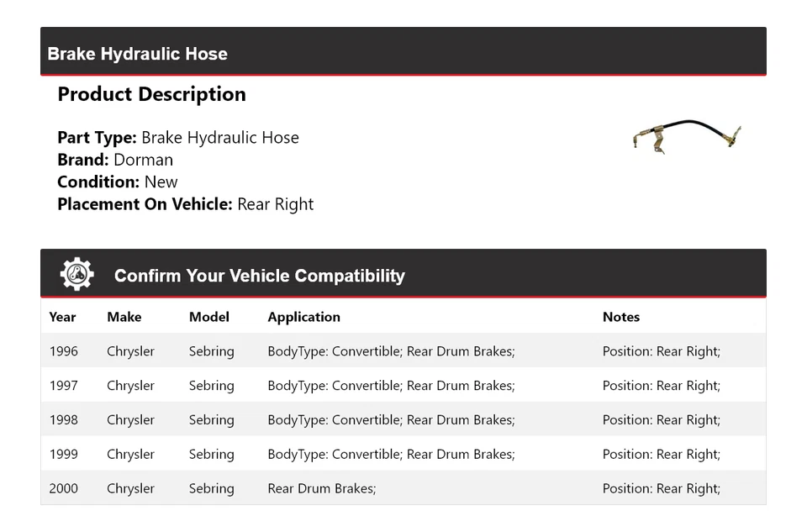Screen dimensions: 807x532
Task: Click the 1996 year cell
Action: [63, 351]
